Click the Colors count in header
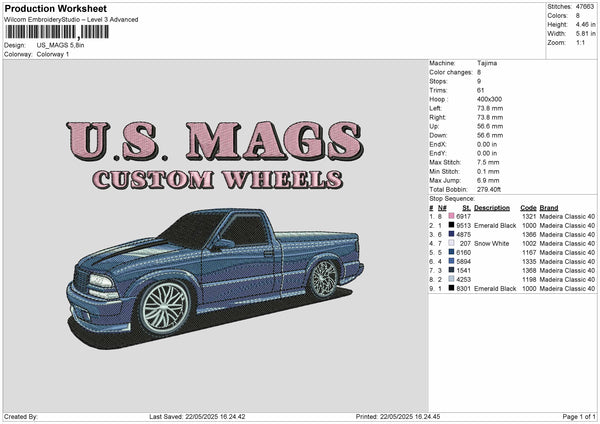The width and height of the screenshot is (600, 424). (578, 16)
